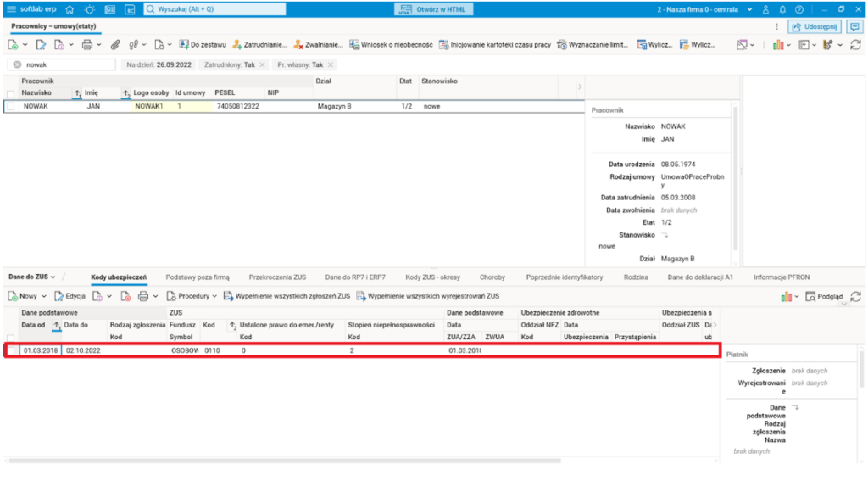
Task: Click the Do zestawu button
Action: pyautogui.click(x=203, y=45)
